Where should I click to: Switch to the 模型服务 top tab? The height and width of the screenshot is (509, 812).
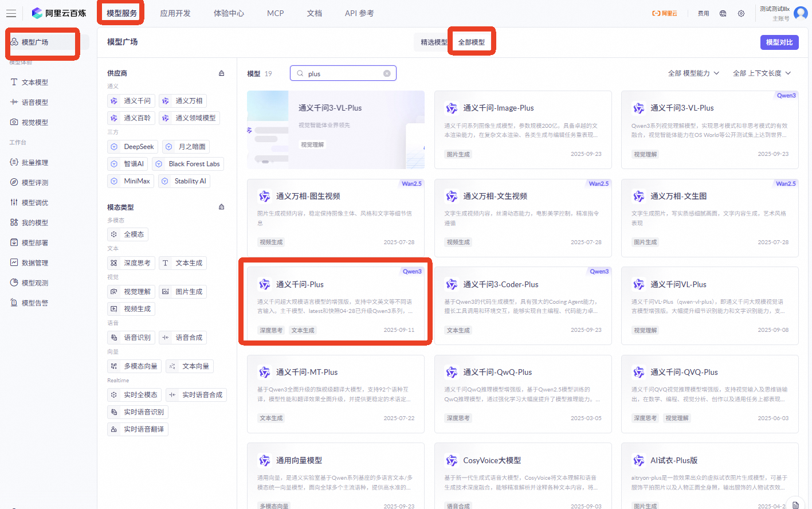click(121, 13)
